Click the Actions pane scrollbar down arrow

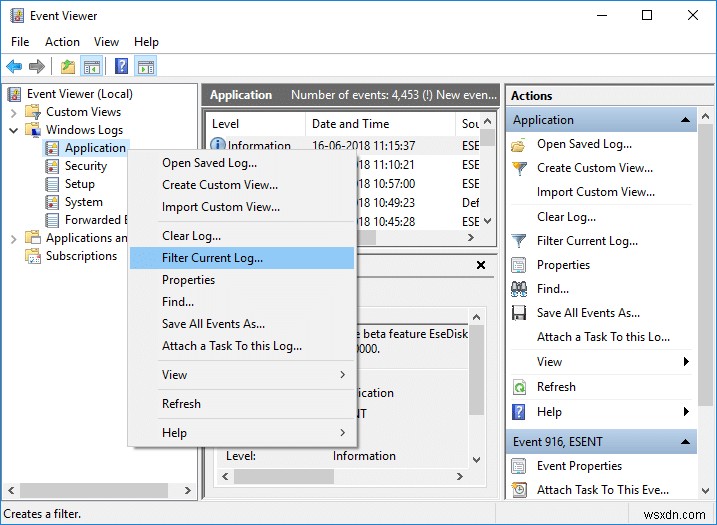pos(706,491)
